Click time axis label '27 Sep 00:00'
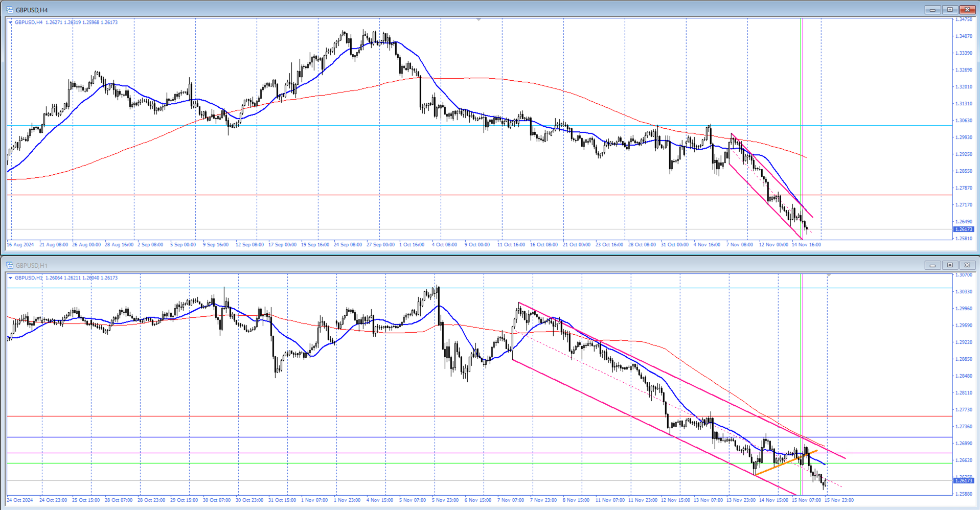The height and width of the screenshot is (510, 980). [x=380, y=245]
